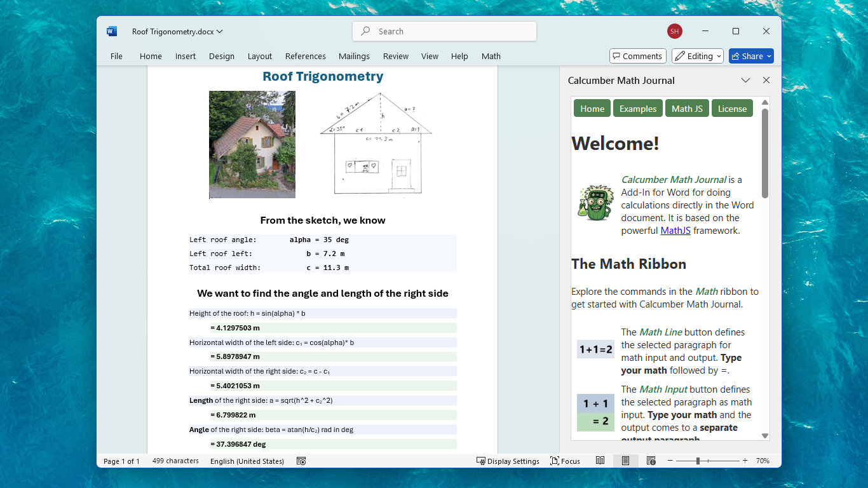The width and height of the screenshot is (868, 488).
Task: Click the 499 characters count
Action: [x=175, y=461]
